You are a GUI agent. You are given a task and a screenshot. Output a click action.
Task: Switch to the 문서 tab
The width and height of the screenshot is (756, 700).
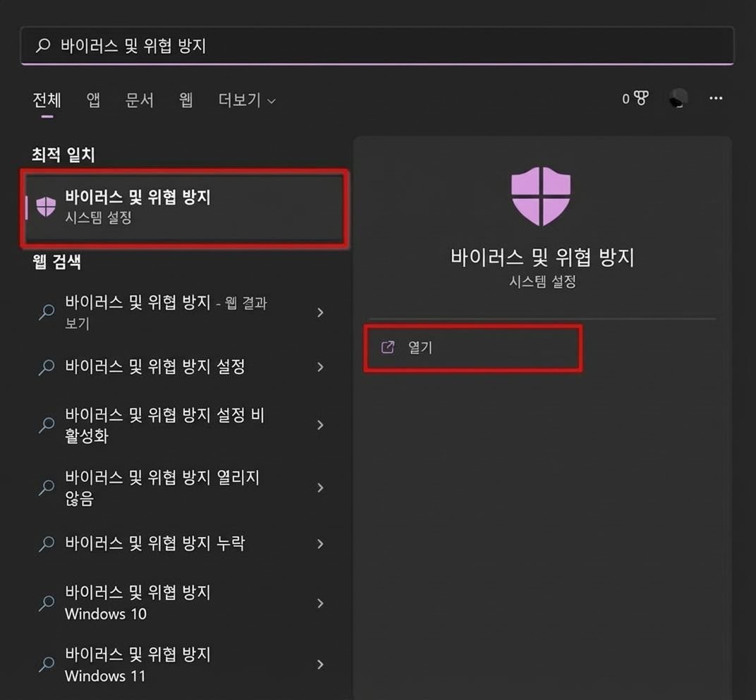tap(139, 100)
